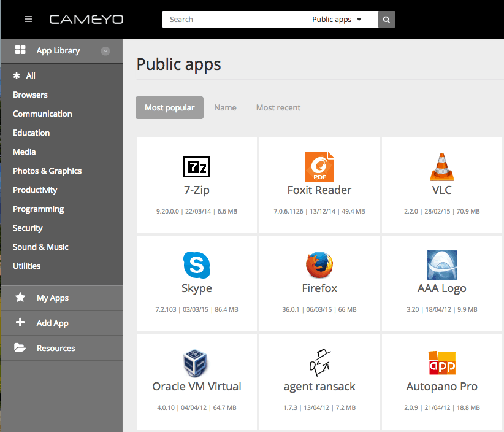Click 7-Zip details '9.20.0.0 | 22/03/14 | 6.6 MB'

click(x=197, y=211)
